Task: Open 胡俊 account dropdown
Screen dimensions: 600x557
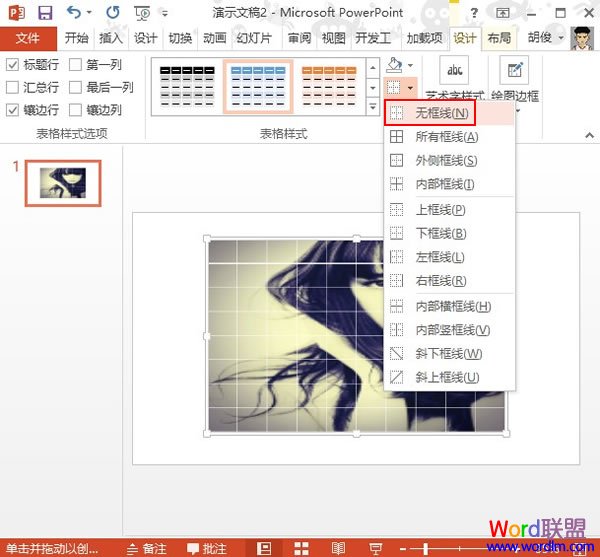Action: [x=561, y=37]
